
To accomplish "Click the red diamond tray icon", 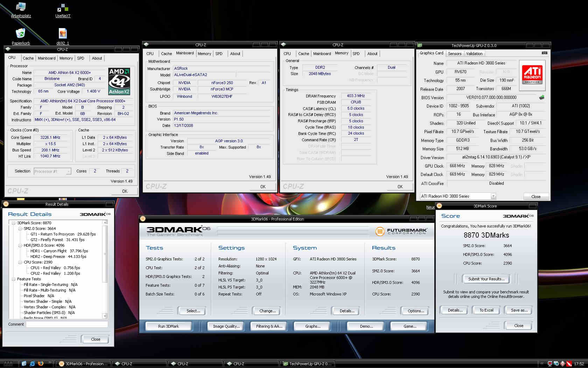I will [562, 364].
